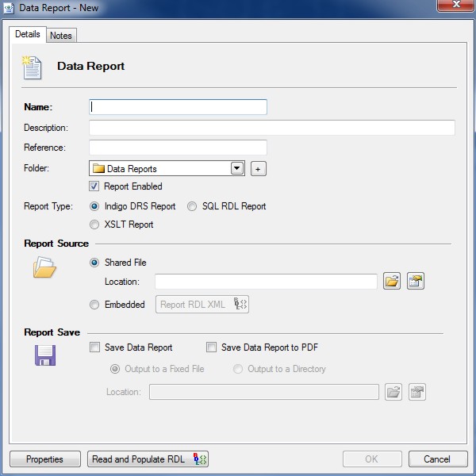Click the Properties button
The width and height of the screenshot is (476, 476).
pyautogui.click(x=45, y=459)
